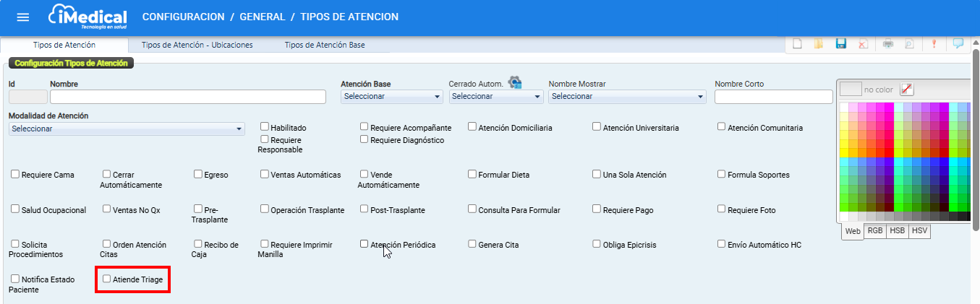Save using the blue floppy disk icon

click(x=840, y=44)
